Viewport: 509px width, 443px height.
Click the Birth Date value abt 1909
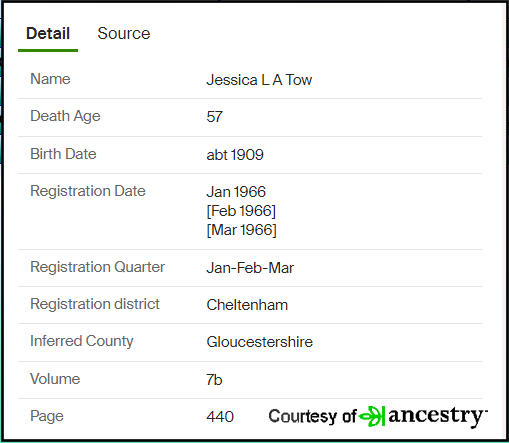tap(235, 155)
